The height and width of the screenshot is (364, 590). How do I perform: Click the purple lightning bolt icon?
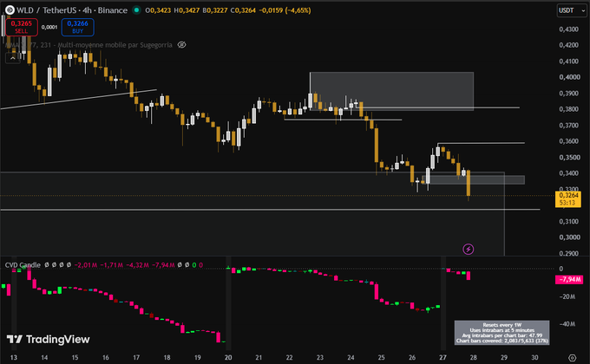pyautogui.click(x=468, y=249)
